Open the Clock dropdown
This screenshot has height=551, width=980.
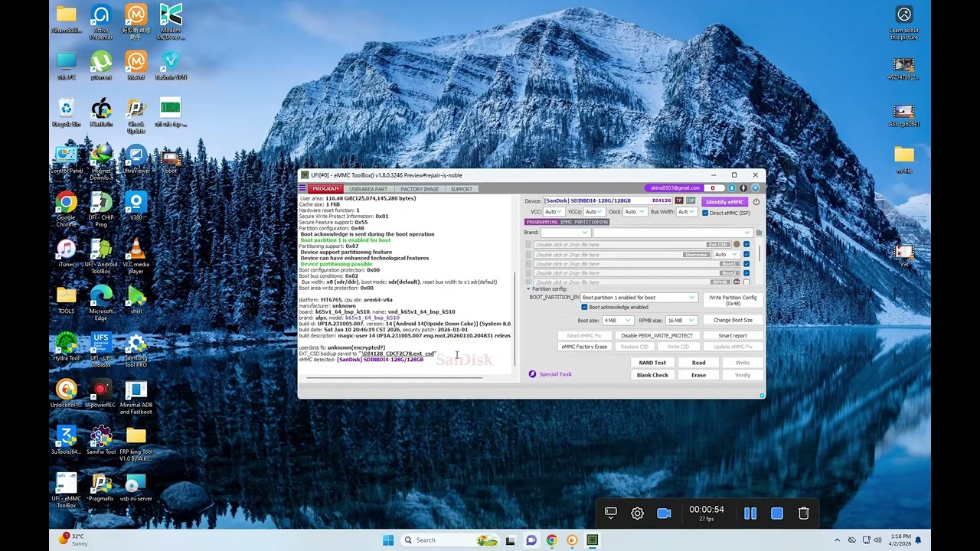click(x=635, y=212)
